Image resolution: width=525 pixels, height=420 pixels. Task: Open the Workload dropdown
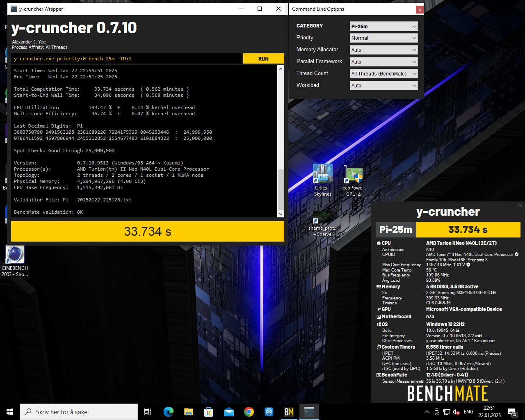pyautogui.click(x=383, y=86)
